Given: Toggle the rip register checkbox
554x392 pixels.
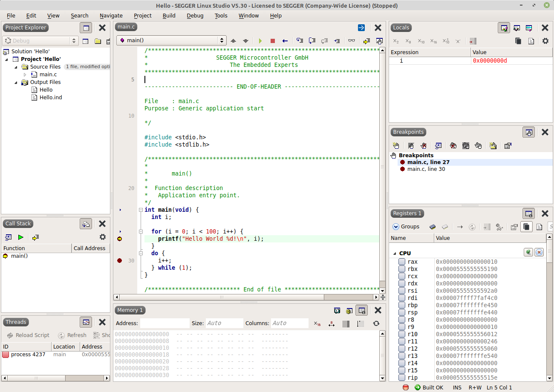Looking at the screenshot, I should point(402,378).
